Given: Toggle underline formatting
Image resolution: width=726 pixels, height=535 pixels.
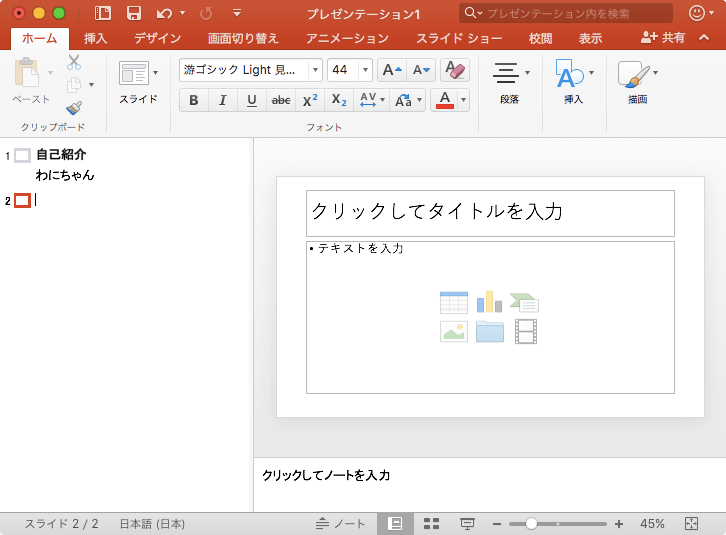Looking at the screenshot, I should point(251,100).
